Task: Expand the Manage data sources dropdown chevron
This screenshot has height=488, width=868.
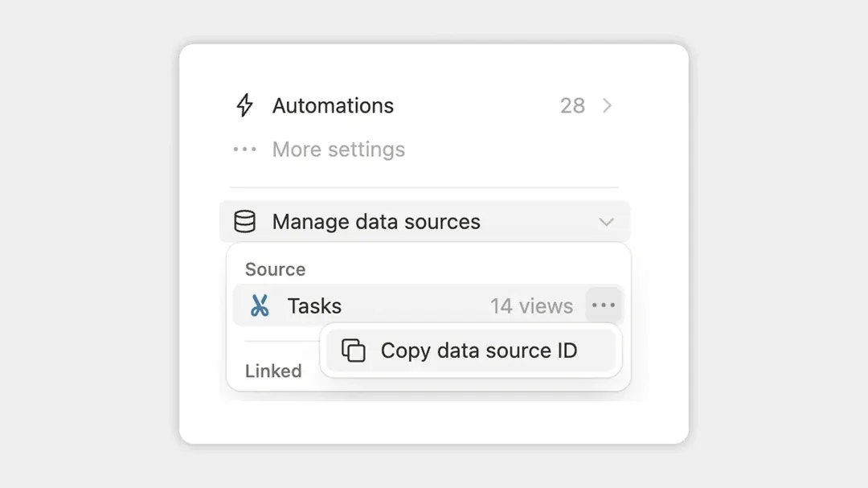Action: [x=608, y=222]
